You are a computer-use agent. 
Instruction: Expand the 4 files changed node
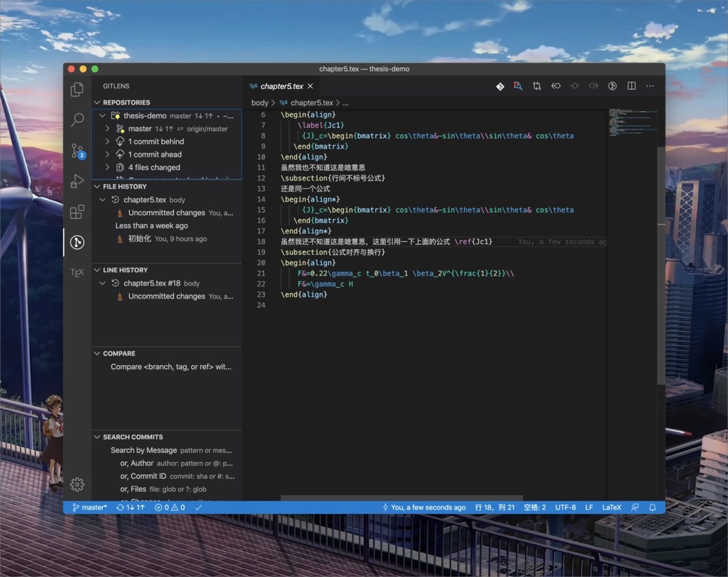tap(107, 168)
